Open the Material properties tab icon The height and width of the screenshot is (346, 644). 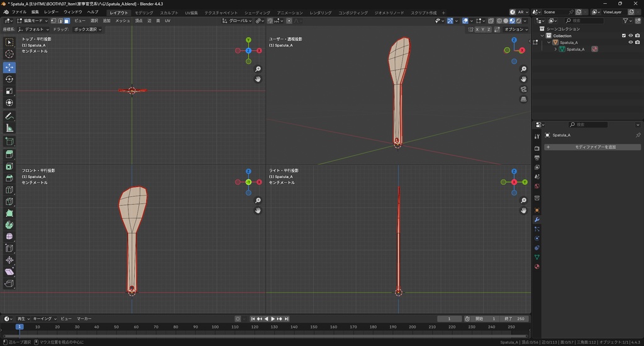coord(537,267)
